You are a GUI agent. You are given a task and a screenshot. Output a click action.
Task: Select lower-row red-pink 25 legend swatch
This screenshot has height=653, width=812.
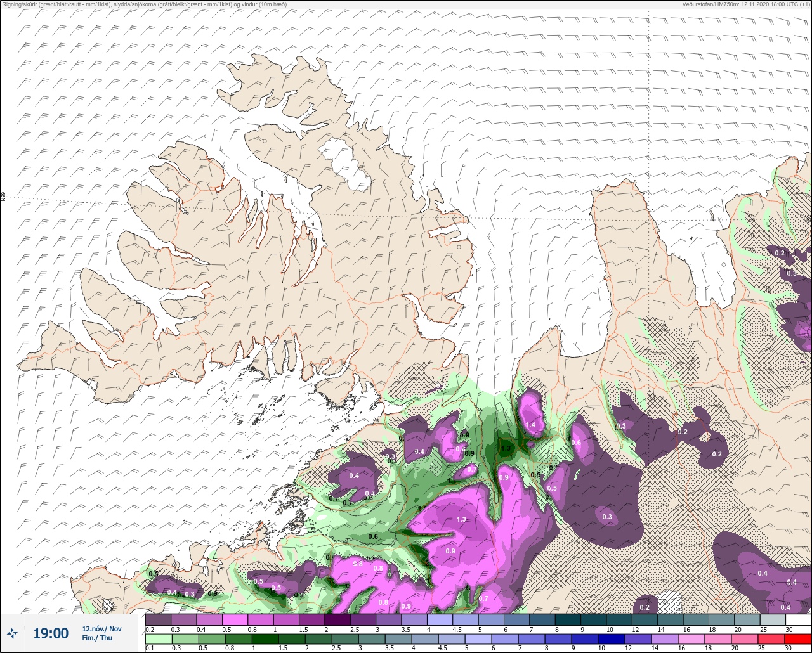(771, 639)
